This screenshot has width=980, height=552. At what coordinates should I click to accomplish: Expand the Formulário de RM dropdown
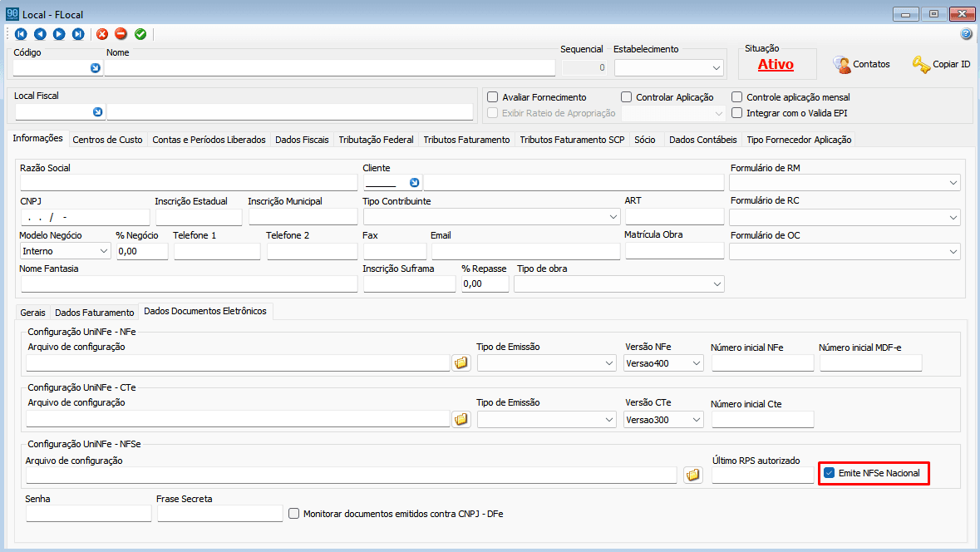[x=953, y=183]
